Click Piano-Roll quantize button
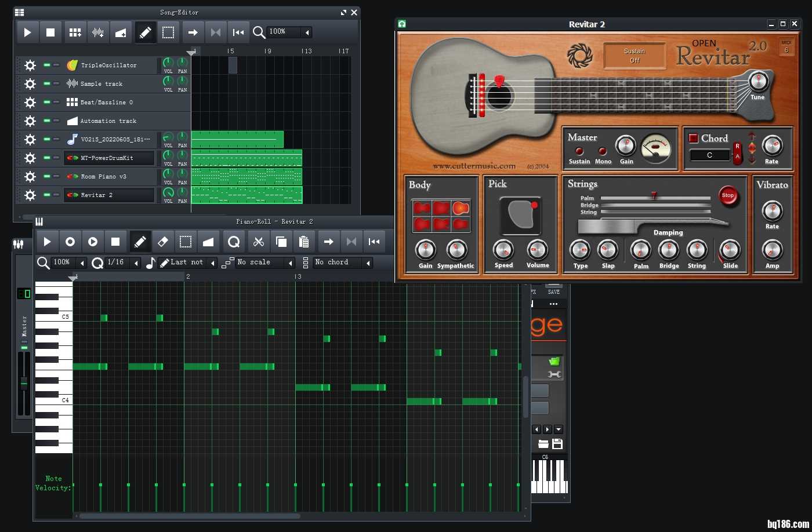Image resolution: width=812 pixels, height=532 pixels. pyautogui.click(x=234, y=242)
